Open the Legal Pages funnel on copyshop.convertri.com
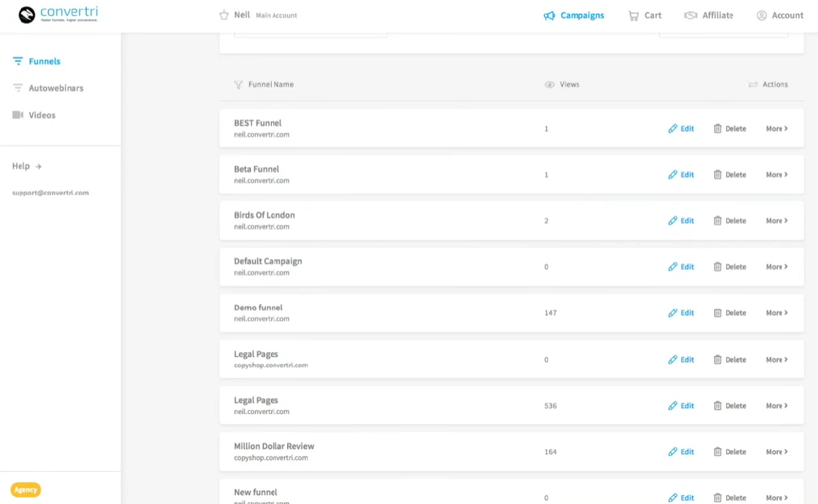The height and width of the screenshot is (504, 818). click(256, 354)
